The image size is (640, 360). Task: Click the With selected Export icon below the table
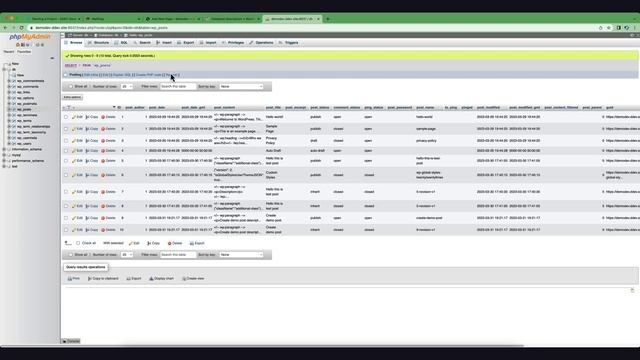[x=192, y=243]
